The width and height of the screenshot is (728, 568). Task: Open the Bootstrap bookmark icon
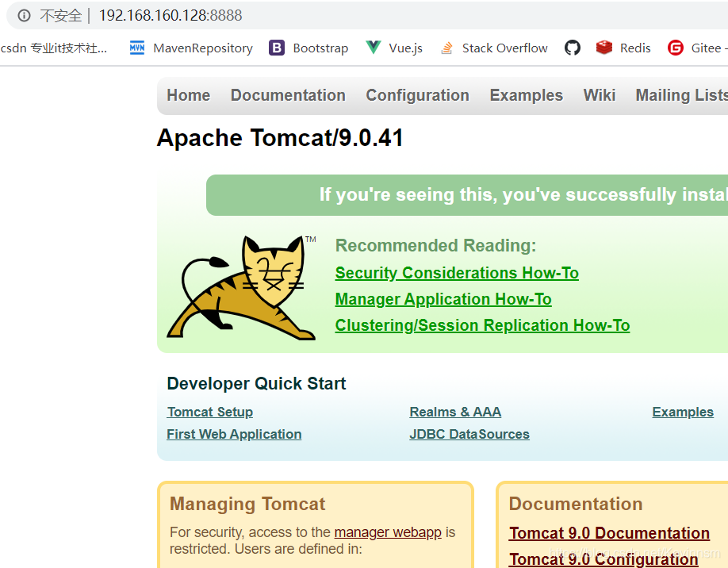point(277,48)
